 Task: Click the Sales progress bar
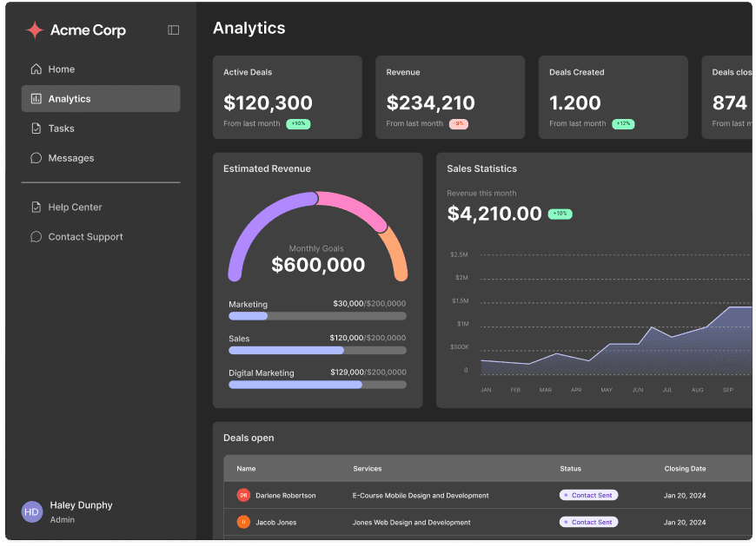tap(317, 351)
